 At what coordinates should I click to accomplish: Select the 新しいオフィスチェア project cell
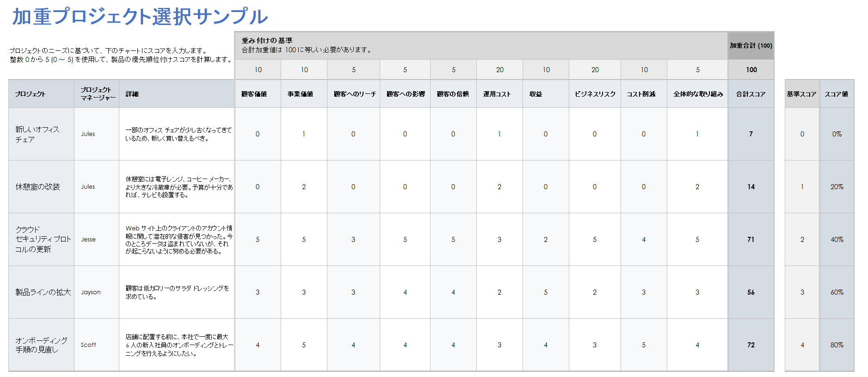pyautogui.click(x=41, y=134)
